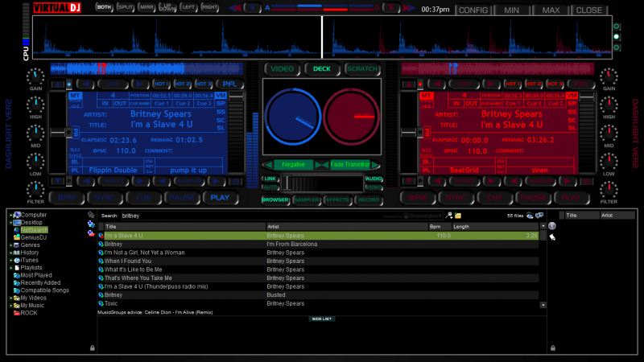This screenshot has width=644, height=362.
Task: Toggle the LINK button in mixer
Action: tap(270, 179)
